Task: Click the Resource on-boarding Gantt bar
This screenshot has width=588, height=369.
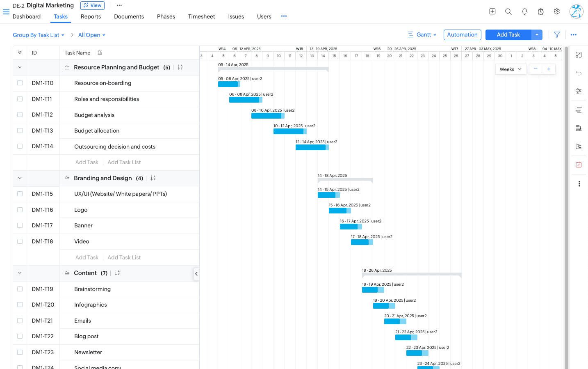Action: [229, 84]
